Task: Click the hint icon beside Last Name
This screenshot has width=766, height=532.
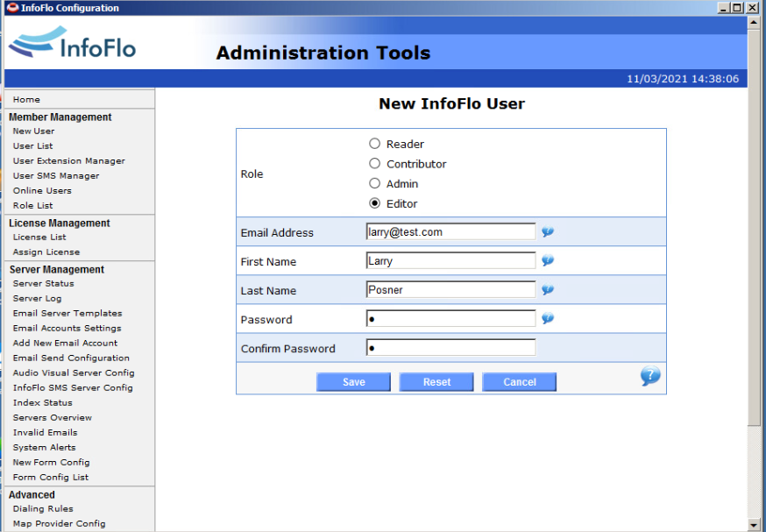Action: point(548,290)
